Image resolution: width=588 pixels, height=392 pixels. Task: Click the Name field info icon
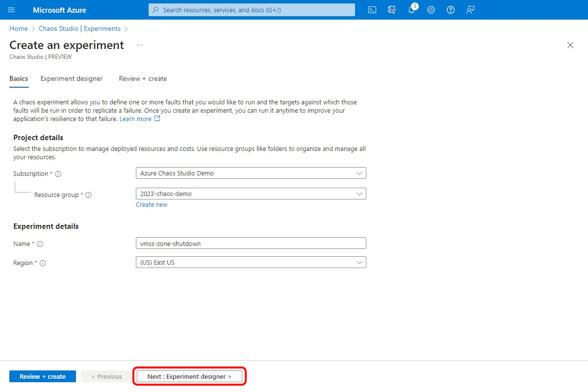40,244
